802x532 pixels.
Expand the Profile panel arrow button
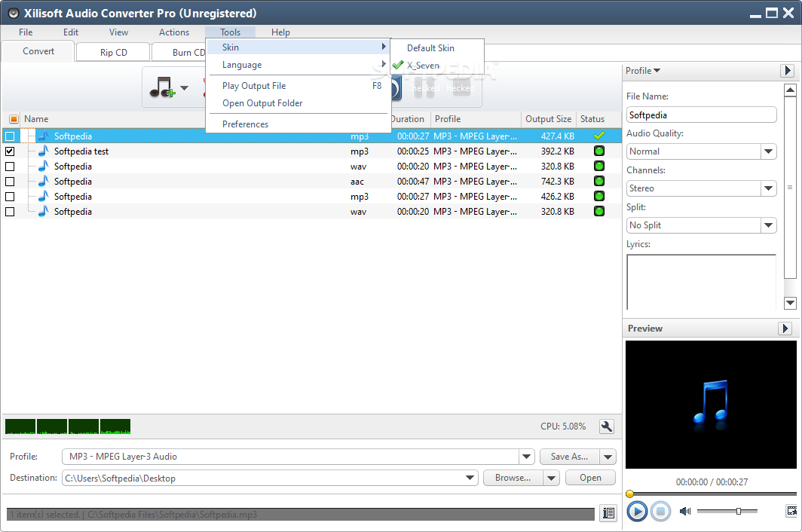[x=787, y=71]
